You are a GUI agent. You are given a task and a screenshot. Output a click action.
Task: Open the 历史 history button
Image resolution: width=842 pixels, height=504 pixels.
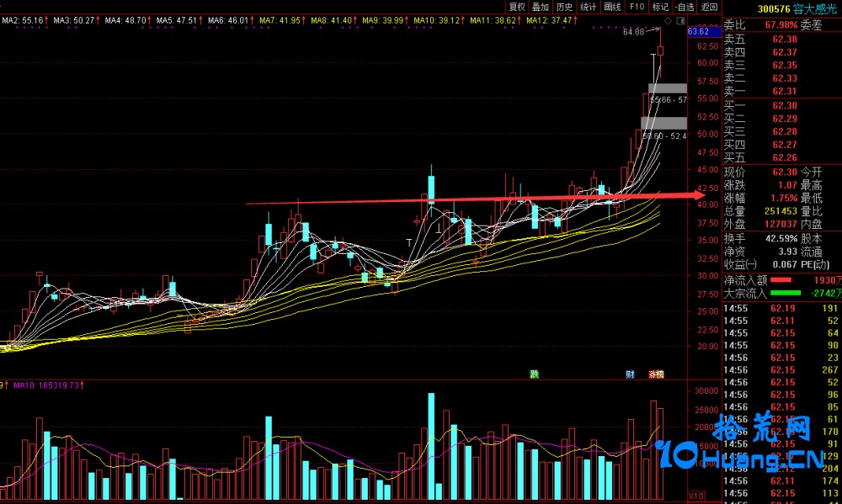[564, 7]
